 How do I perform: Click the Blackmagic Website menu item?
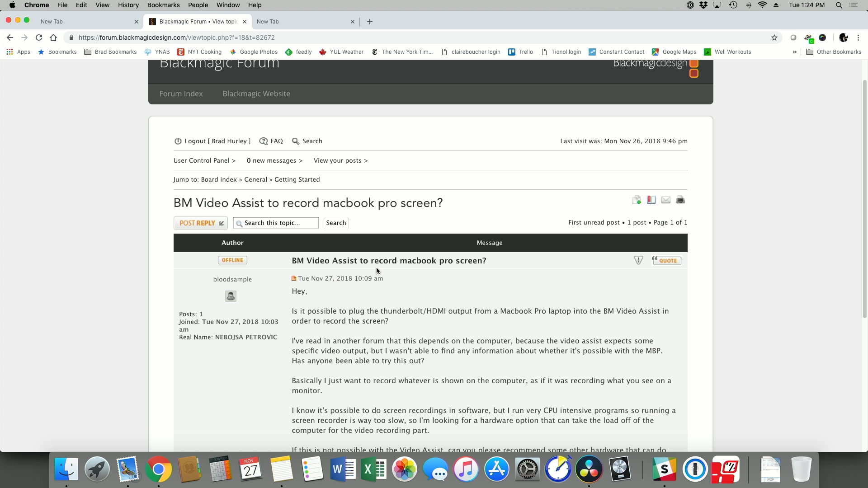coord(256,94)
